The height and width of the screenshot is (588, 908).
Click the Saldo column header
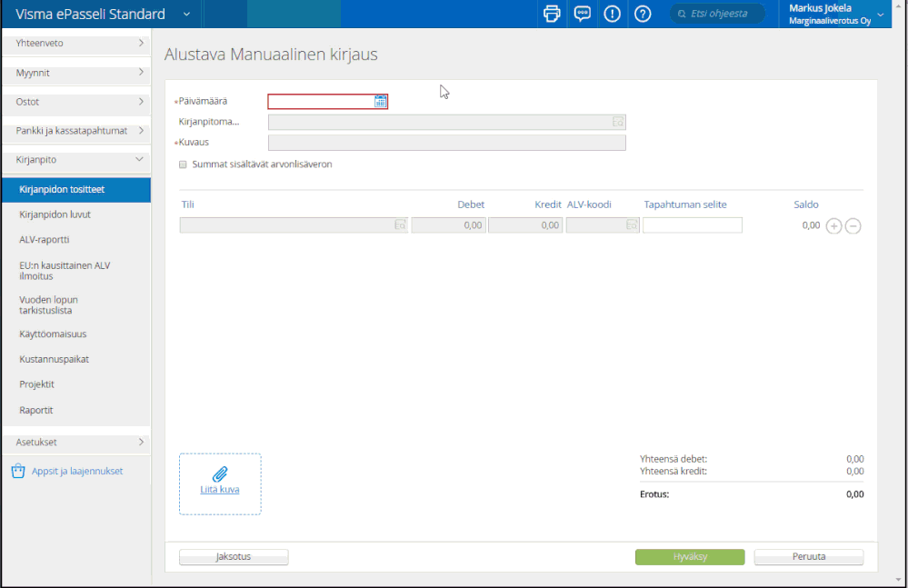tap(805, 204)
